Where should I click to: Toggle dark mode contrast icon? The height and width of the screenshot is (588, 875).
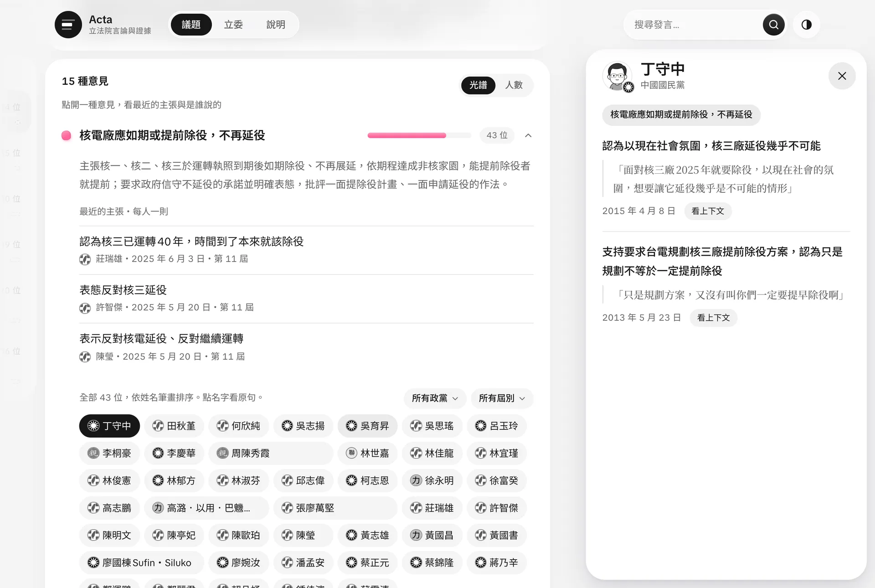[806, 25]
